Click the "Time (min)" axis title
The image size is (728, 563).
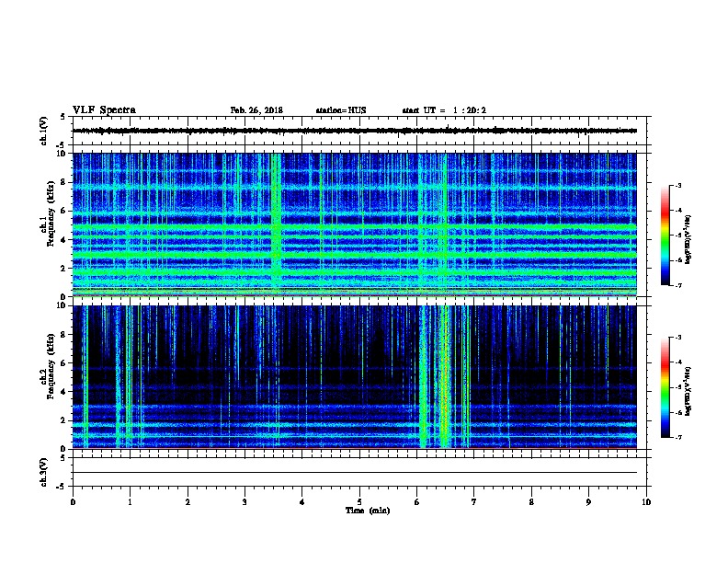pyautogui.click(x=368, y=511)
